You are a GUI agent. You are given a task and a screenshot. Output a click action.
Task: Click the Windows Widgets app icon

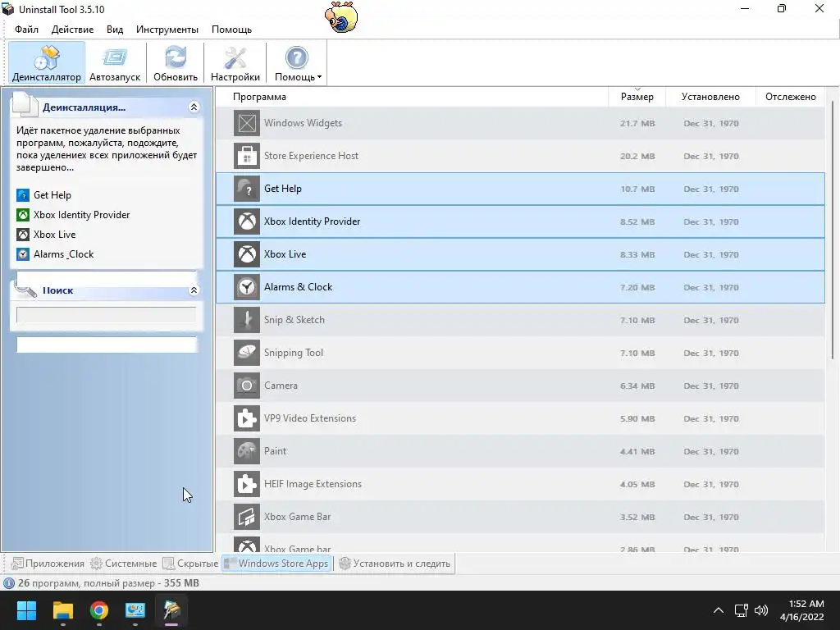pyautogui.click(x=247, y=123)
